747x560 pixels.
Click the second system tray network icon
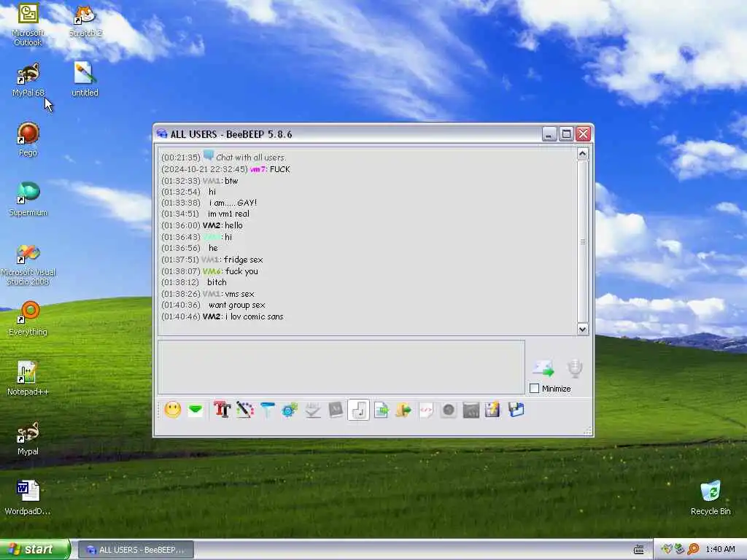(680, 550)
